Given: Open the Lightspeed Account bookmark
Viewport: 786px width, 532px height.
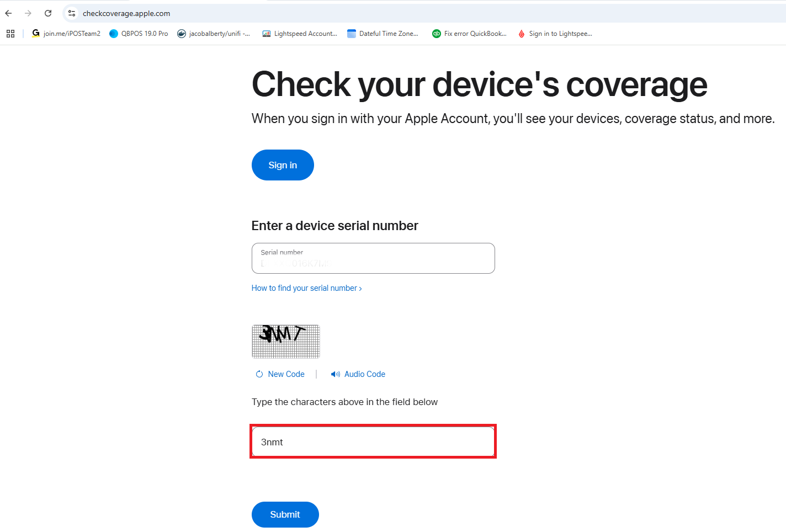Looking at the screenshot, I should pyautogui.click(x=300, y=34).
